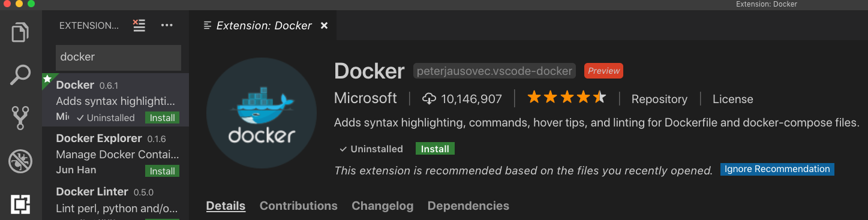The height and width of the screenshot is (220, 868).
Task: Click Ignore Recommendation button
Action: [777, 169]
